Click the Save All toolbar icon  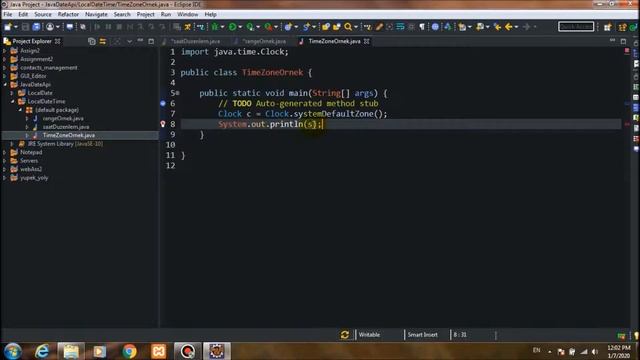(x=36, y=27)
